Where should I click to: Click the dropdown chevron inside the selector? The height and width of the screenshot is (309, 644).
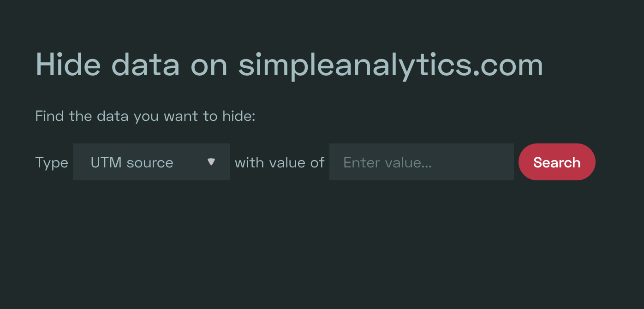click(x=212, y=162)
